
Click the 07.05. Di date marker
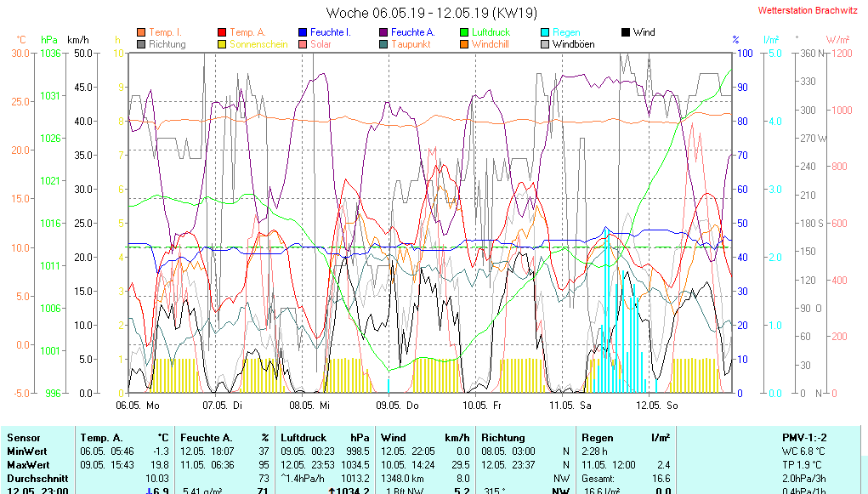pos(223,406)
